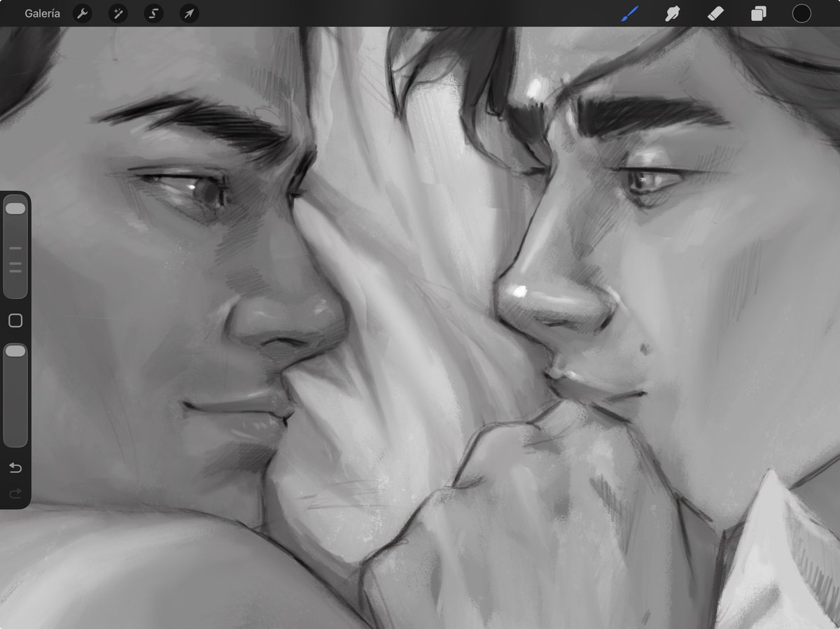
Task: Activate the Transform arrow tool
Action: 189,13
